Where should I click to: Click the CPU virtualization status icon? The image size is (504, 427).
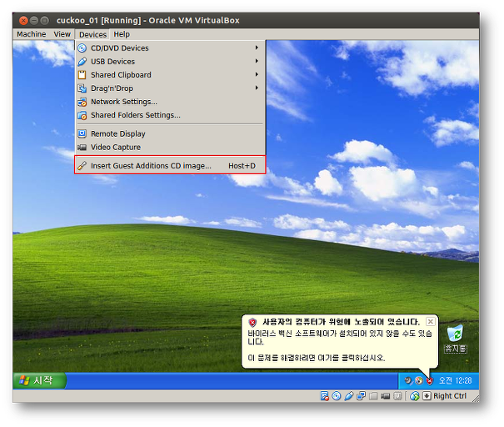[x=397, y=396]
